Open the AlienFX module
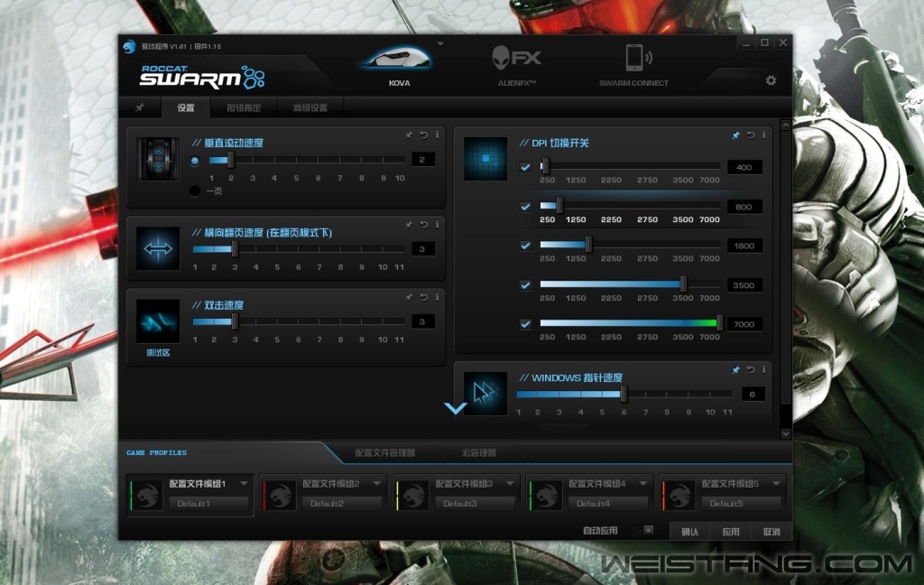 tap(516, 59)
